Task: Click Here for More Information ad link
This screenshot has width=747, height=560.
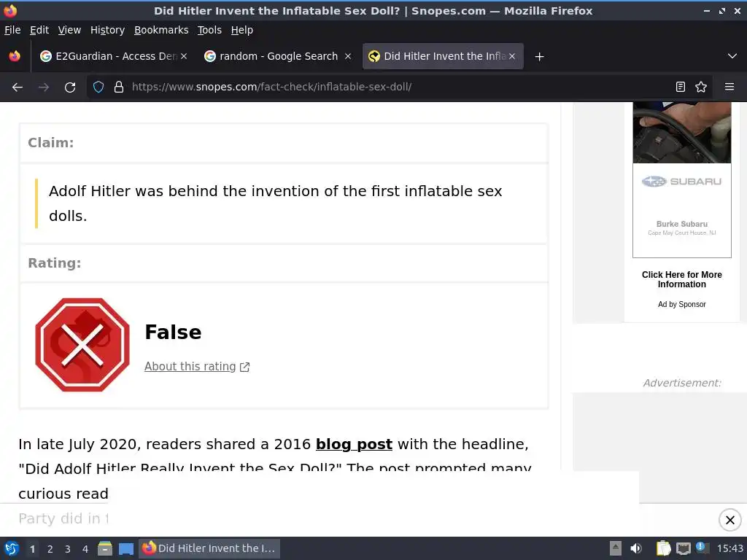Action: pos(682,279)
